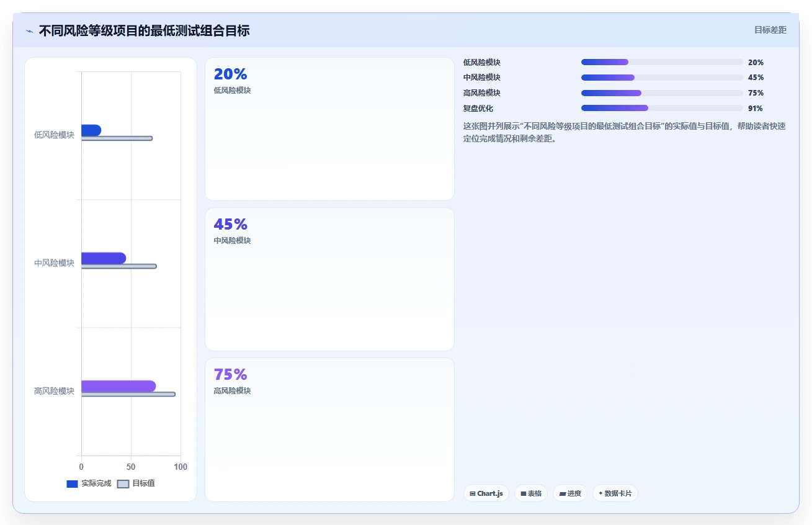Click the gray target bar for 低风险模块
Image resolution: width=812 pixels, height=525 pixels.
pos(117,138)
